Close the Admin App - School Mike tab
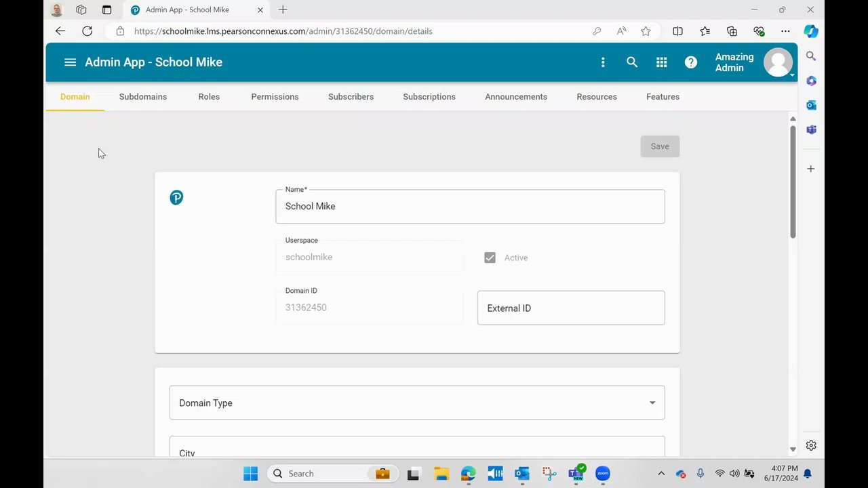Image resolution: width=868 pixels, height=488 pixels. click(260, 10)
